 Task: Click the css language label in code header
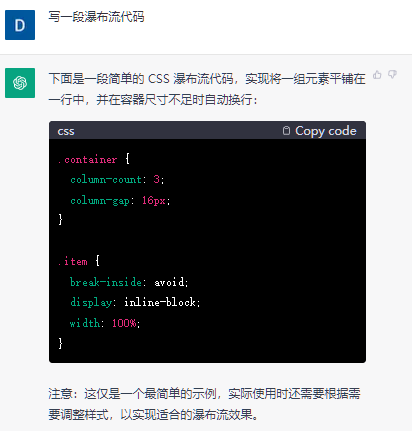[66, 131]
